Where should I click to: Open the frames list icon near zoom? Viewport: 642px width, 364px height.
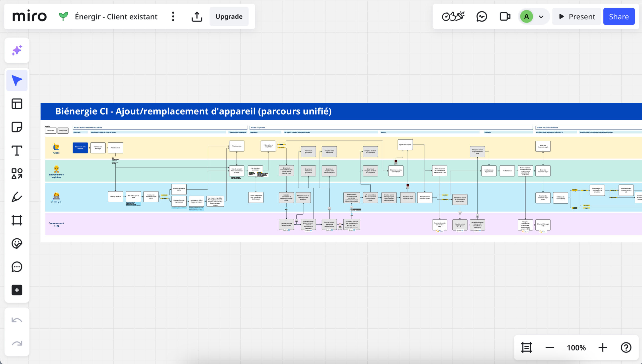pyautogui.click(x=526, y=348)
